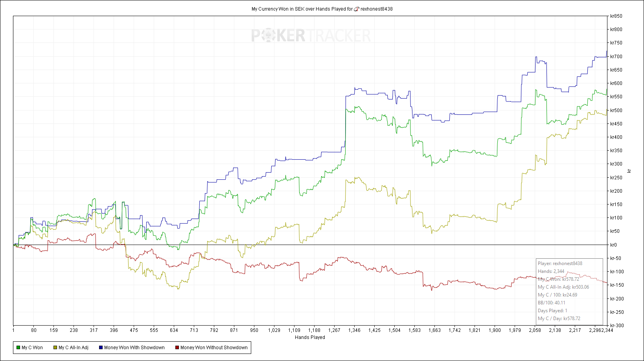Click the 'kr-250' y-axis label
The image size is (644, 361).
pyautogui.click(x=617, y=312)
